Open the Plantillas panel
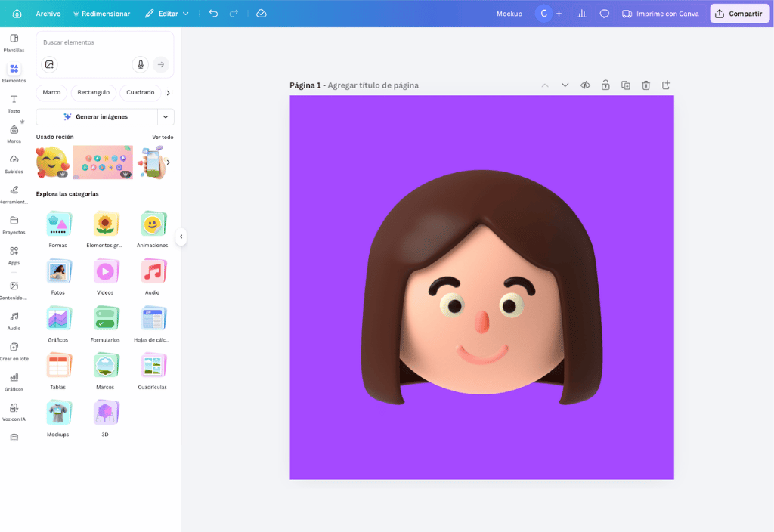The width and height of the screenshot is (774, 532). pyautogui.click(x=14, y=41)
